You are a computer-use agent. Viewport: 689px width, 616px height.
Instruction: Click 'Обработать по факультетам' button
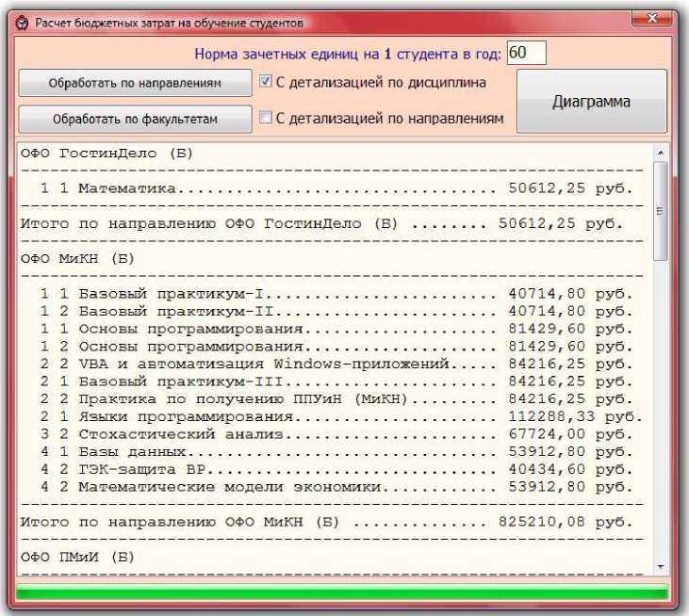[136, 119]
